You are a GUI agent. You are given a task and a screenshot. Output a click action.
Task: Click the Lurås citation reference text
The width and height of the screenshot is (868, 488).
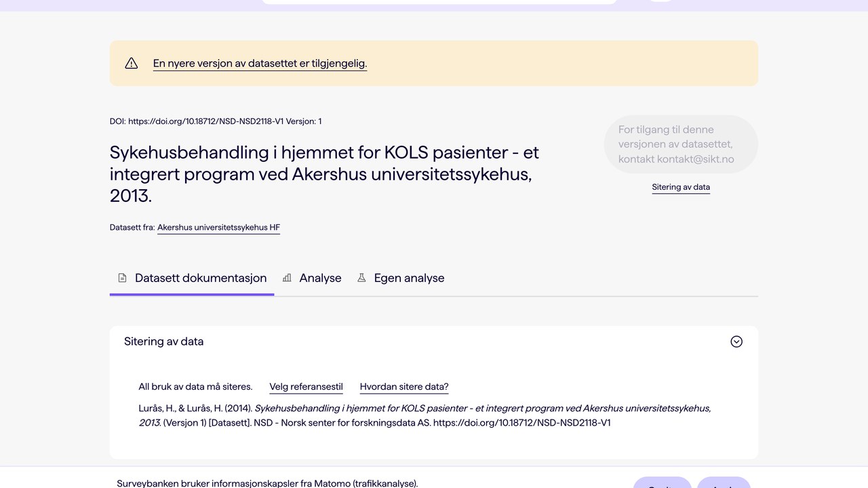[x=425, y=415]
